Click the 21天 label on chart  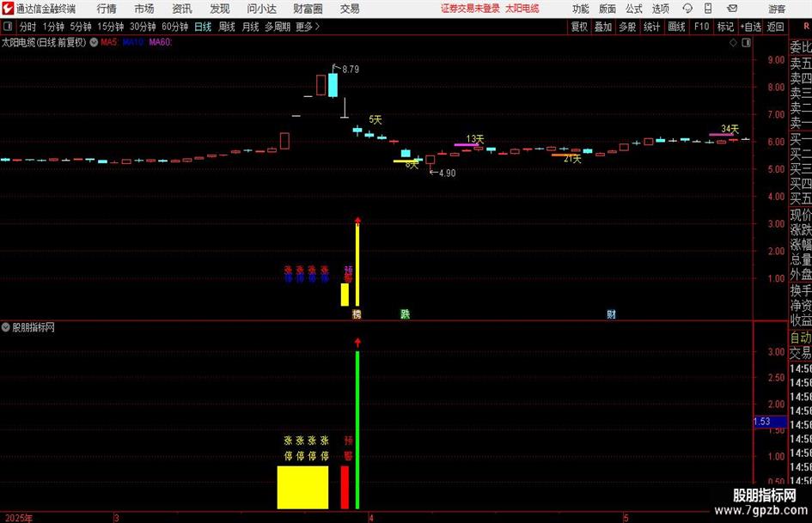(572, 159)
